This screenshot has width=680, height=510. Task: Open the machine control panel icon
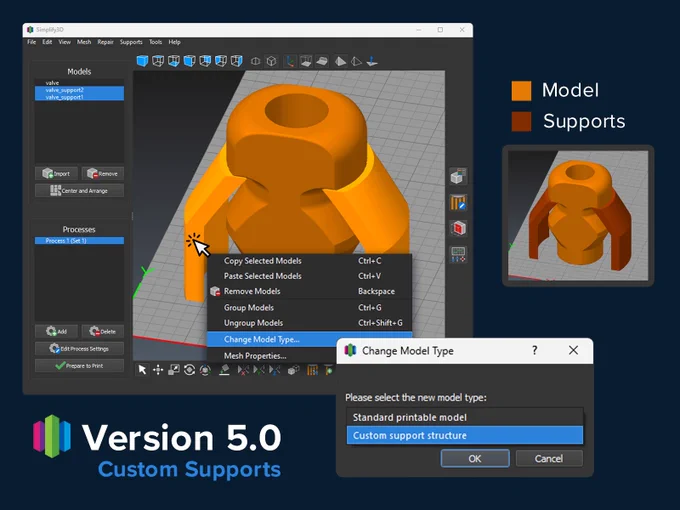pyautogui.click(x=458, y=254)
